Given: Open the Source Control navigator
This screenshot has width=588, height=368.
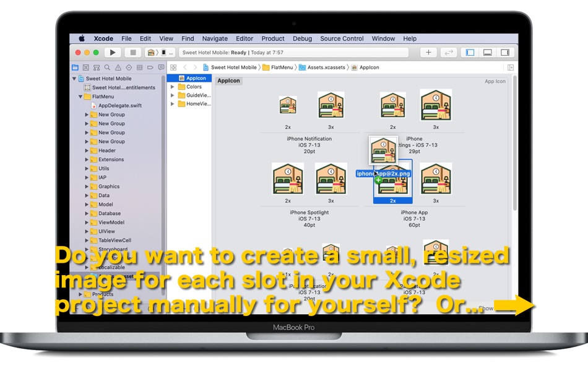Looking at the screenshot, I should pos(86,68).
